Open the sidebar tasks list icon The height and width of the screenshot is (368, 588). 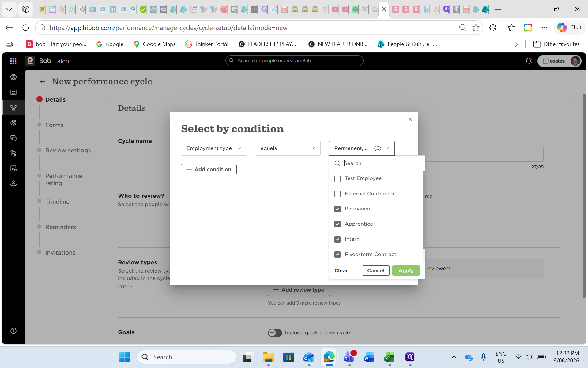click(13, 92)
